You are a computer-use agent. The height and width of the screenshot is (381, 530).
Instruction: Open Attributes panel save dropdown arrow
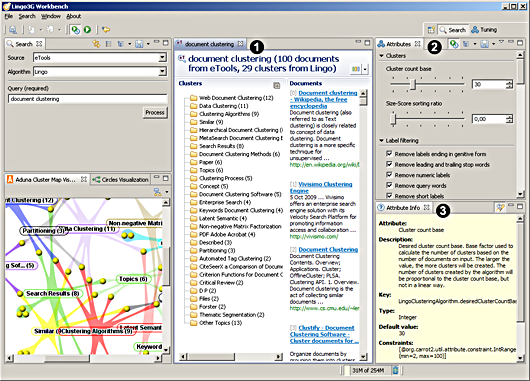click(493, 44)
